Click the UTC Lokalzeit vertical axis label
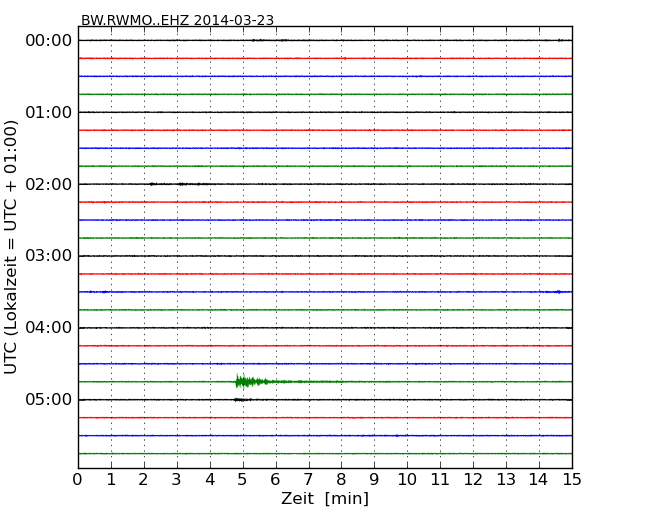Screen dimensions: 650x520 point(10,247)
